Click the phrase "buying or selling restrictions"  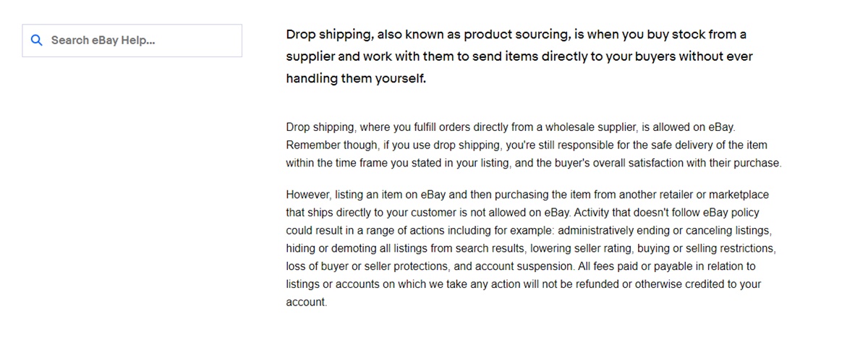tap(718, 248)
